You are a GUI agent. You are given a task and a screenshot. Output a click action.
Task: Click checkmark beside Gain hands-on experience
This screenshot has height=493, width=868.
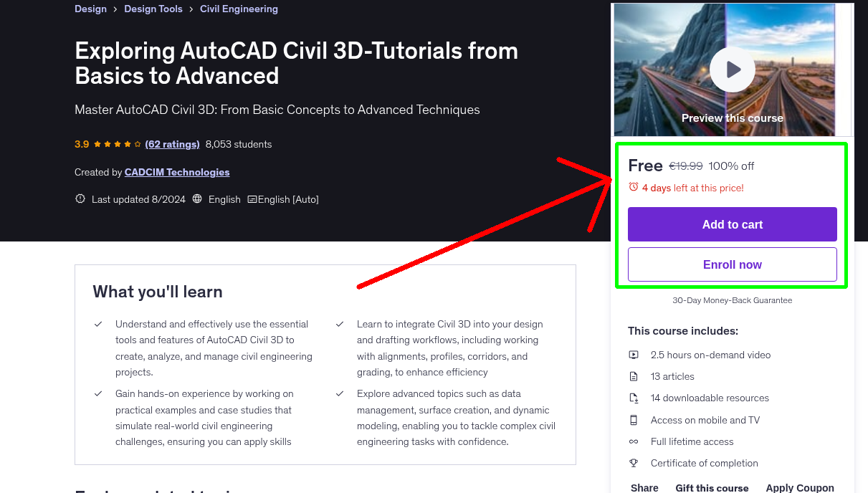[98, 394]
